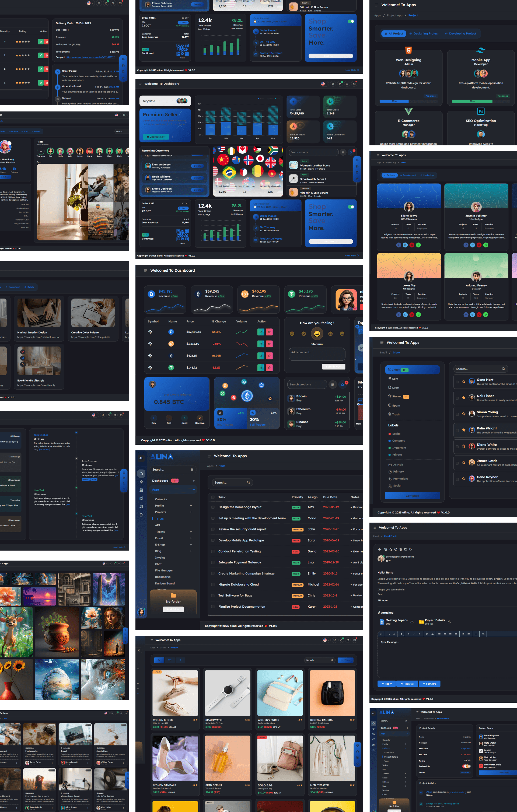Collapse Apps section in To-Do page sidebar
The height and width of the screenshot is (812, 517).
tap(194, 489)
